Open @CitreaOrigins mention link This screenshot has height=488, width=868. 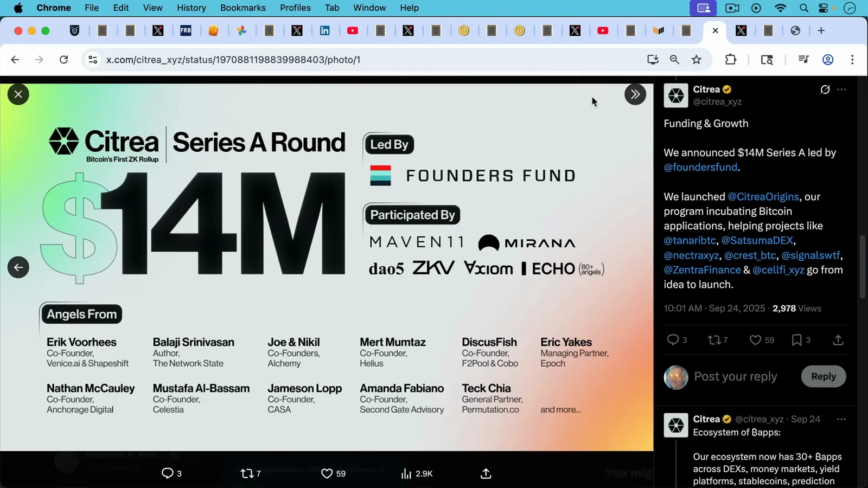pyautogui.click(x=763, y=197)
